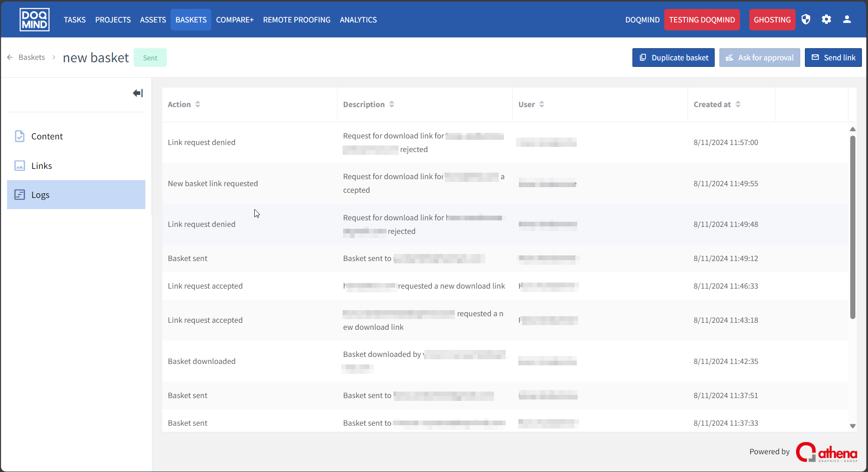Image resolution: width=868 pixels, height=472 pixels.
Task: Click the Ghosting button
Action: (772, 20)
